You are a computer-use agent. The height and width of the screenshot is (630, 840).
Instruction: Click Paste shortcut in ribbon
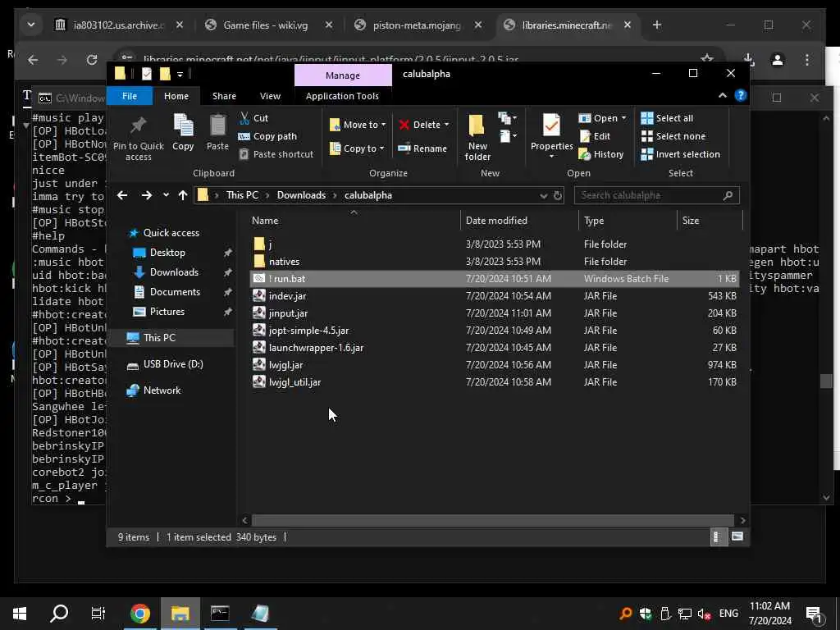click(x=276, y=154)
